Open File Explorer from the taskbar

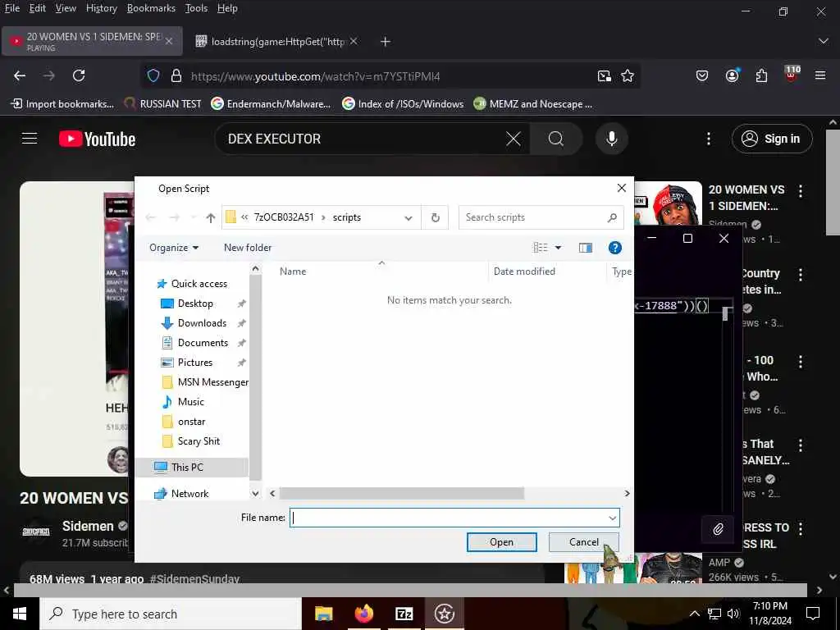coord(323,614)
